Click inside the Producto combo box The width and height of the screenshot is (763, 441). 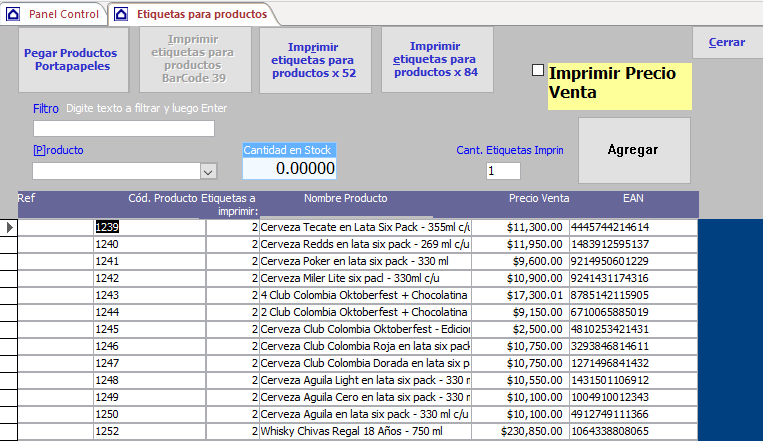pos(116,171)
